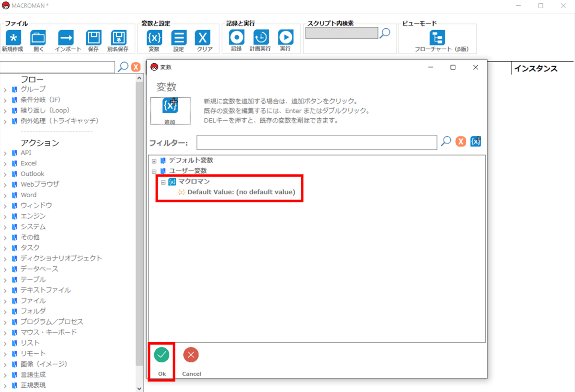Select the Word tree item
Image resolution: width=575 pixels, height=392 pixels.
[28, 195]
